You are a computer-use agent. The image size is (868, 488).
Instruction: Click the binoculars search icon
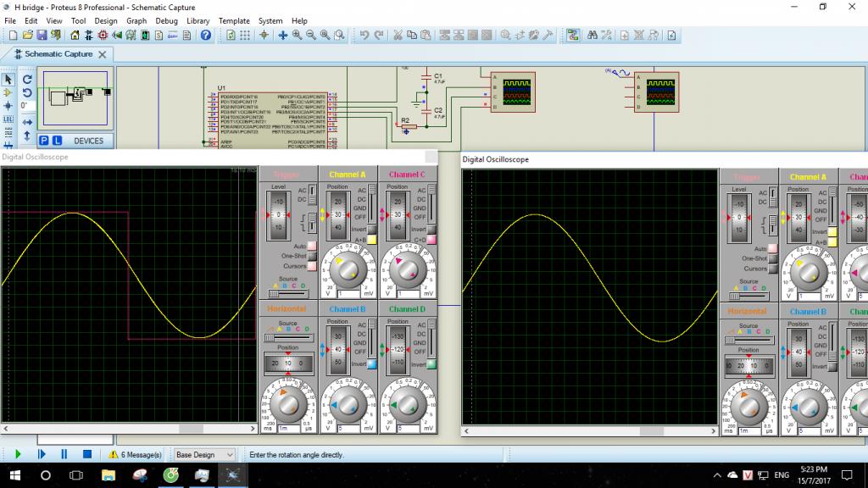click(x=592, y=36)
